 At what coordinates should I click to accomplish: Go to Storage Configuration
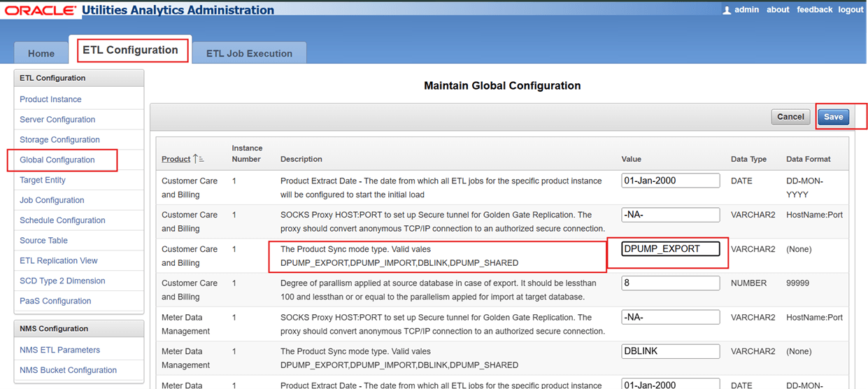tap(59, 140)
